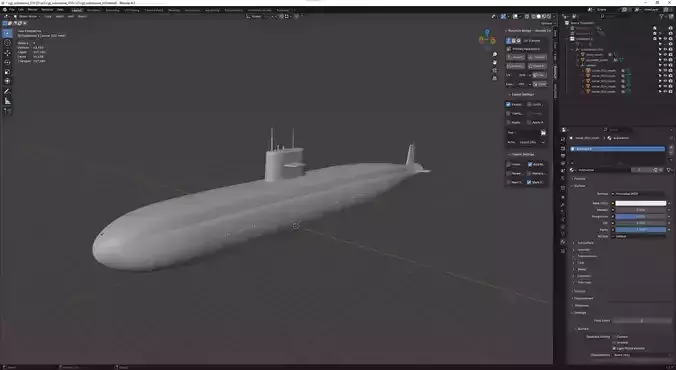Screen dimensions: 676x370
Task: Switch perspective/orthographic view gizmo icon
Action: point(494,78)
